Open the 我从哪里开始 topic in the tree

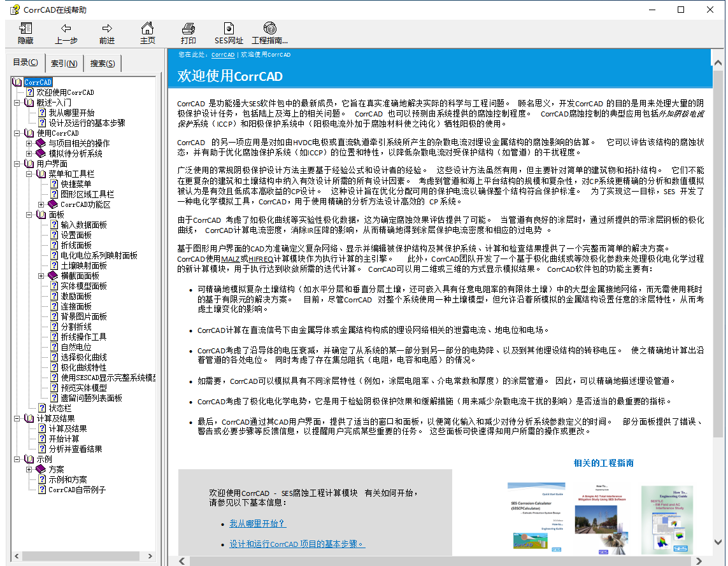point(71,113)
